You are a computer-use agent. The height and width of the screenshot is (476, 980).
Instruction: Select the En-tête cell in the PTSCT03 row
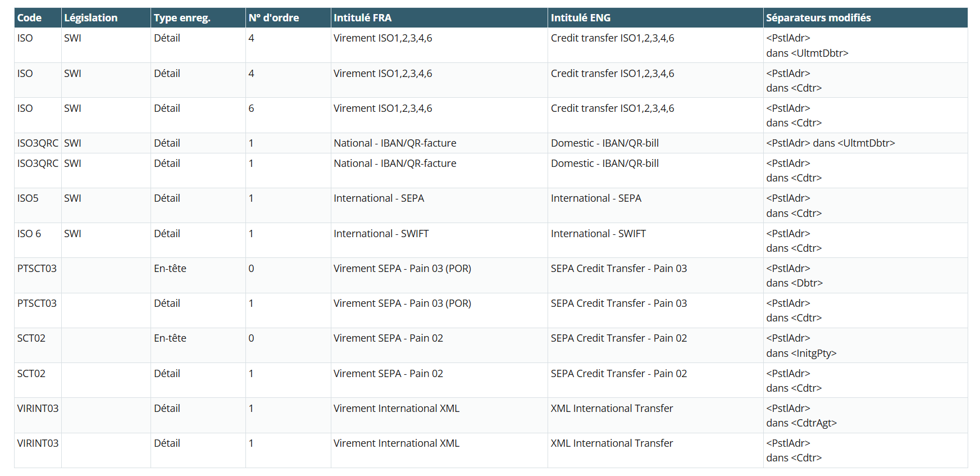170,269
